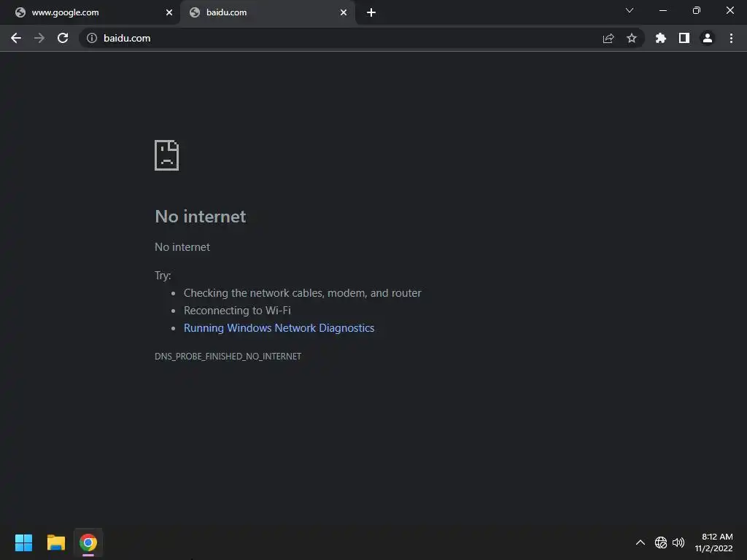Expand the tab search chevron
Viewport: 747px width, 560px height.
pyautogui.click(x=630, y=10)
